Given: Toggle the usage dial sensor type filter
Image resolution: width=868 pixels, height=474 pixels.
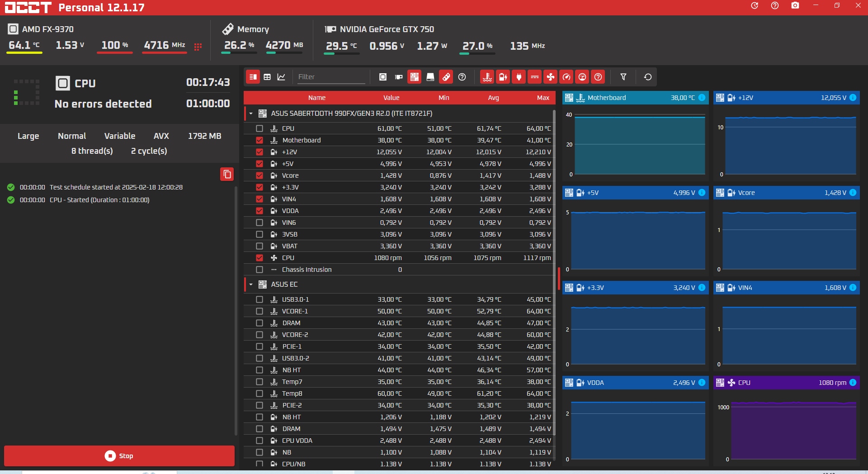Looking at the screenshot, I should 582,77.
